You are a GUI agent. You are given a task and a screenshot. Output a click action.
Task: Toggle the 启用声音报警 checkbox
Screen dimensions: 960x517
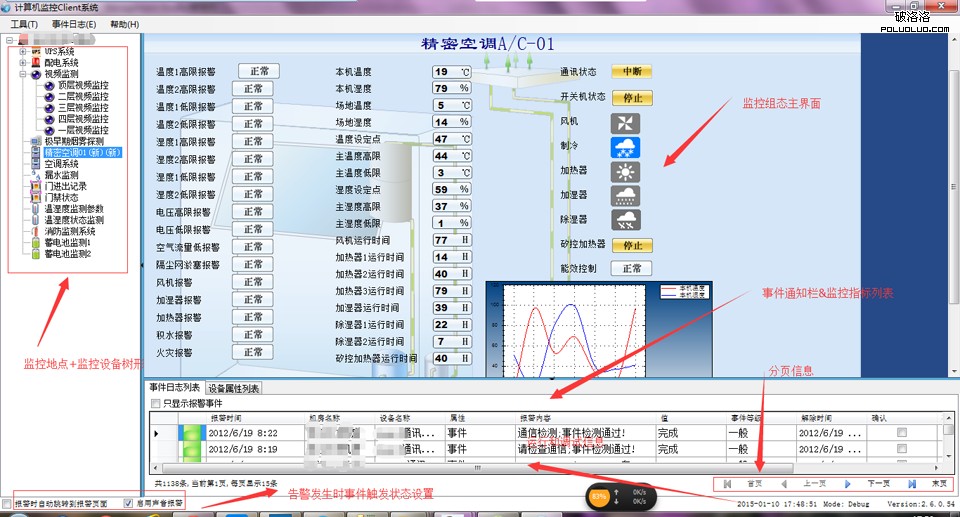point(127,502)
